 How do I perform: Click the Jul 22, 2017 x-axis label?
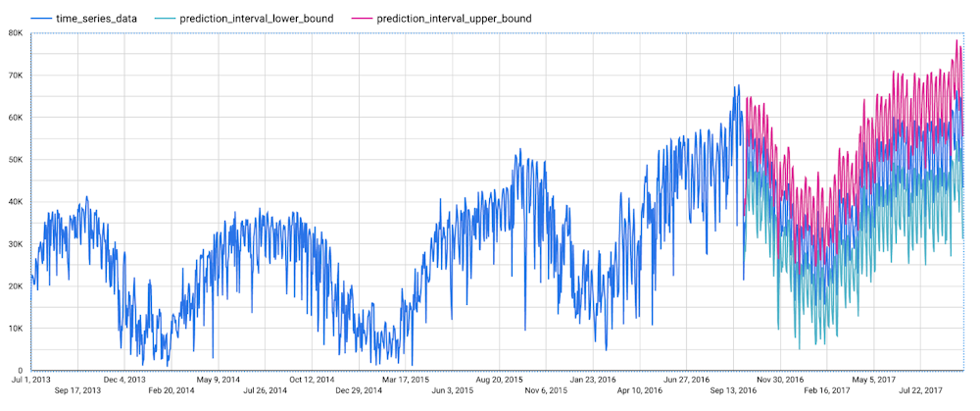click(x=920, y=391)
